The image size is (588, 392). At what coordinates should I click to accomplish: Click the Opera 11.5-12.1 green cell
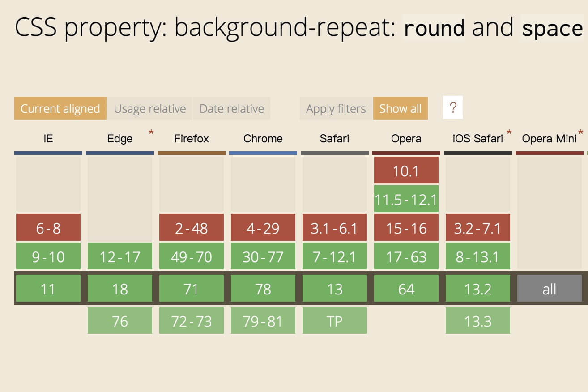click(x=406, y=199)
